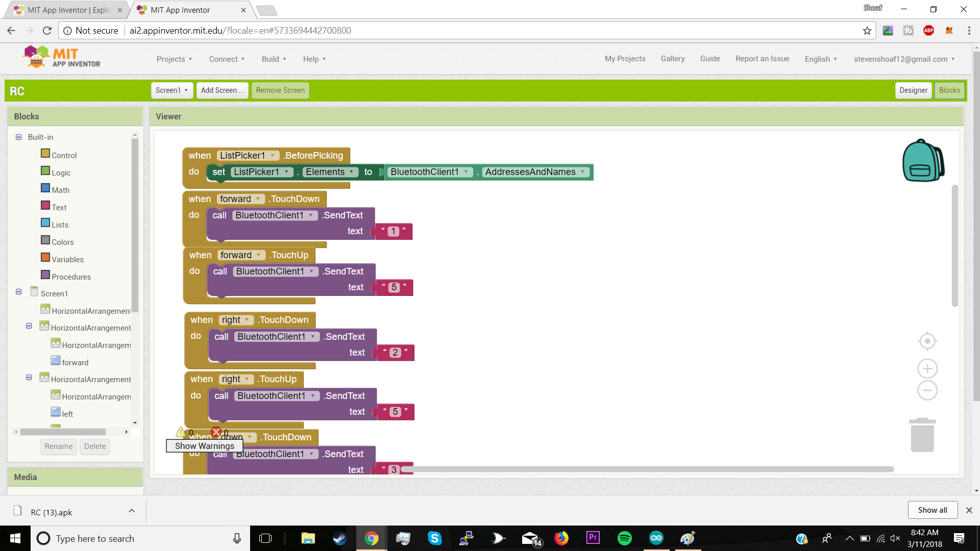The height and width of the screenshot is (551, 980).
Task: Collapse the Built-in blocks tree
Action: coord(19,137)
